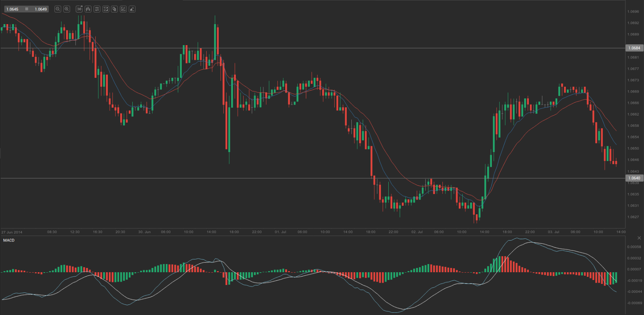The image size is (644, 315).
Task: Select the 1.0640 price level tag
Action: coord(634,178)
